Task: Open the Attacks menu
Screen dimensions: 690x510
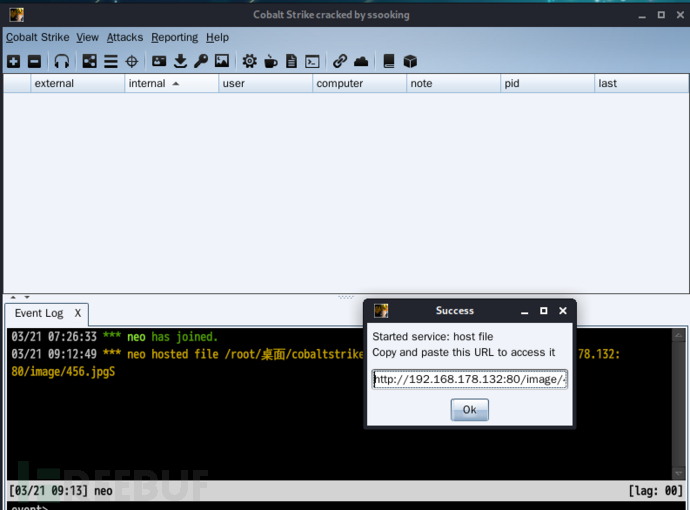Action: [x=125, y=37]
